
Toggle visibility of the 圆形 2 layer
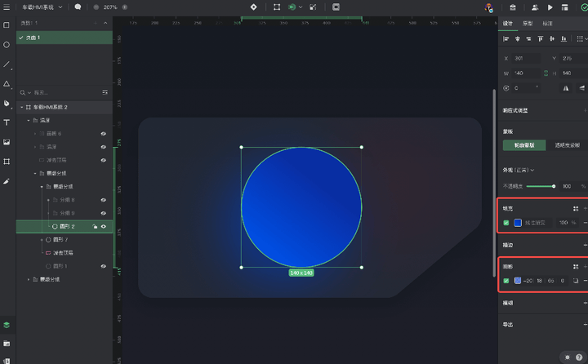coord(104,226)
